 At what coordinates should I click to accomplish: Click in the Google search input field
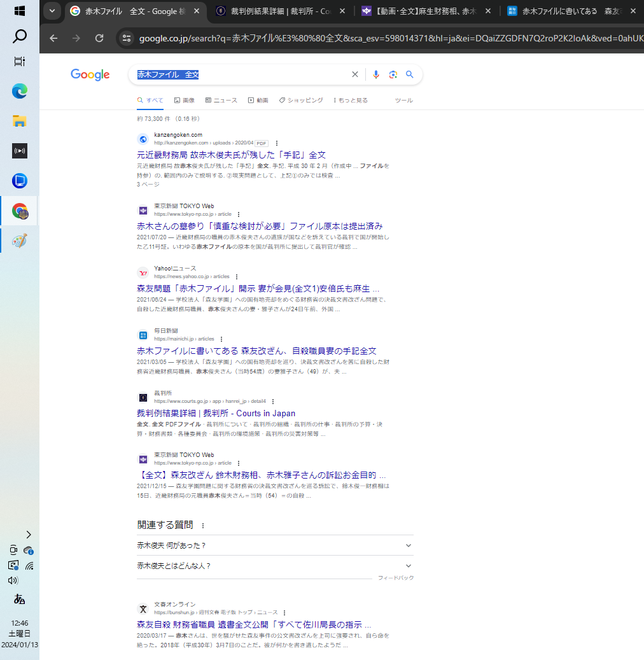pyautogui.click(x=240, y=74)
